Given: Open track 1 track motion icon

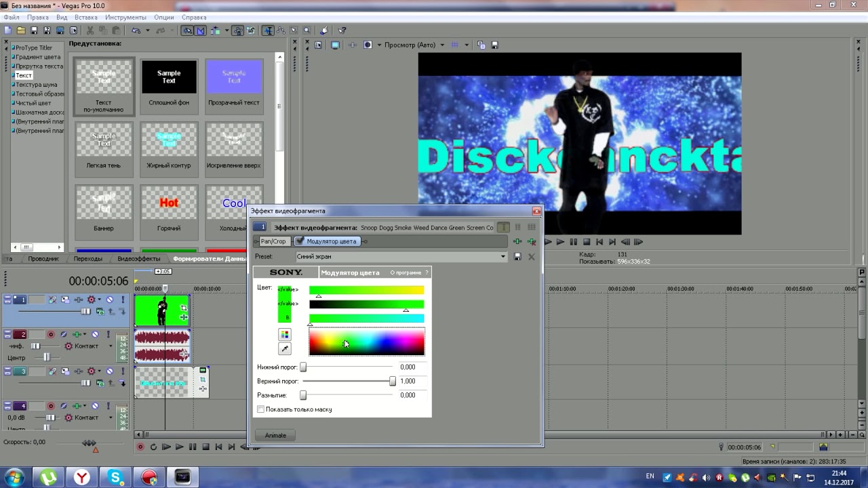Looking at the screenshot, I should [65, 300].
